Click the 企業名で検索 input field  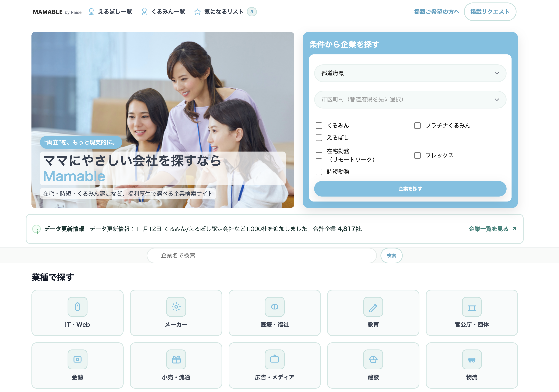pyautogui.click(x=262, y=255)
